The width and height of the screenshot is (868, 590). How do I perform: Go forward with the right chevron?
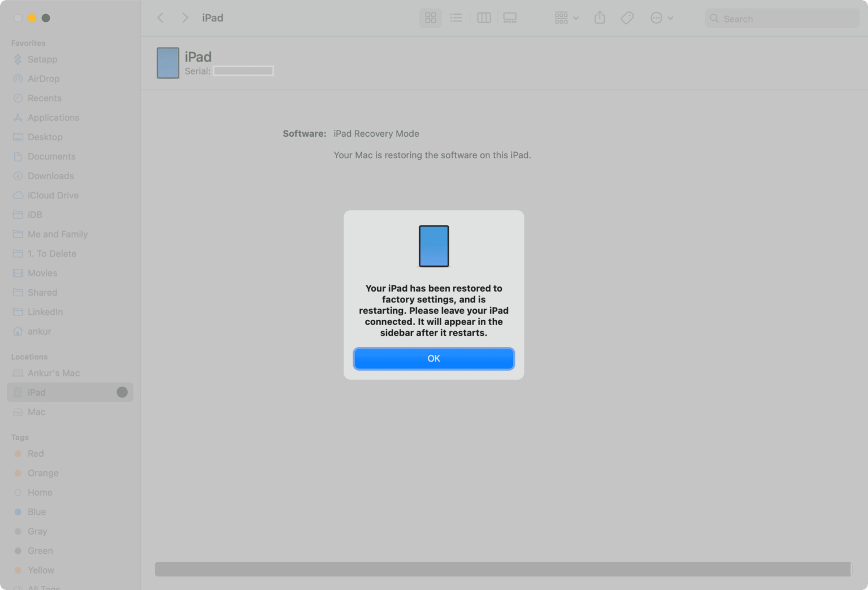pyautogui.click(x=185, y=18)
